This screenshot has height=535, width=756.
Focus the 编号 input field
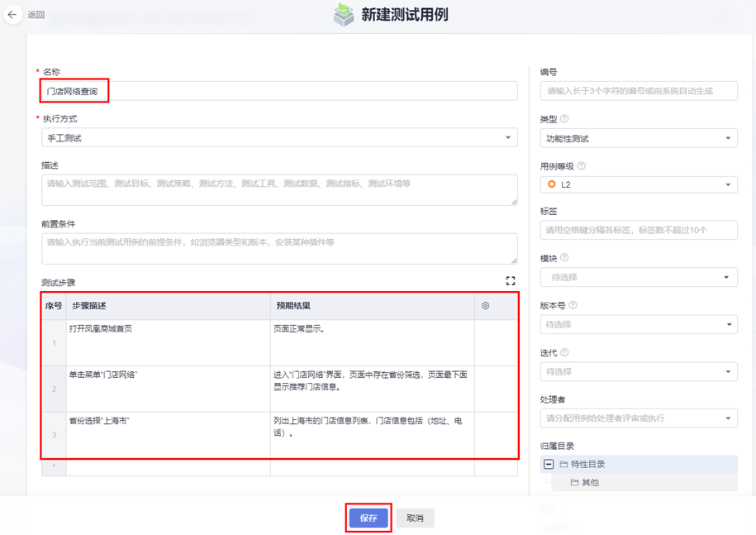[x=639, y=91]
